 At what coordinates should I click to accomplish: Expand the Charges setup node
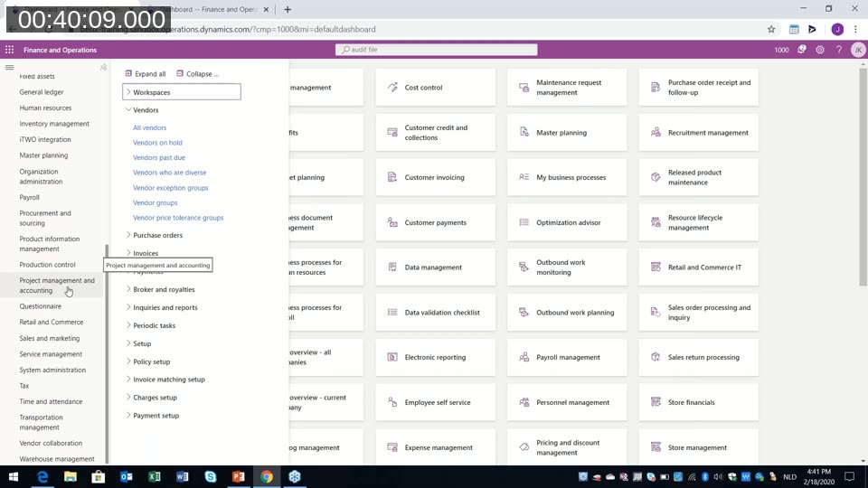tap(151, 398)
